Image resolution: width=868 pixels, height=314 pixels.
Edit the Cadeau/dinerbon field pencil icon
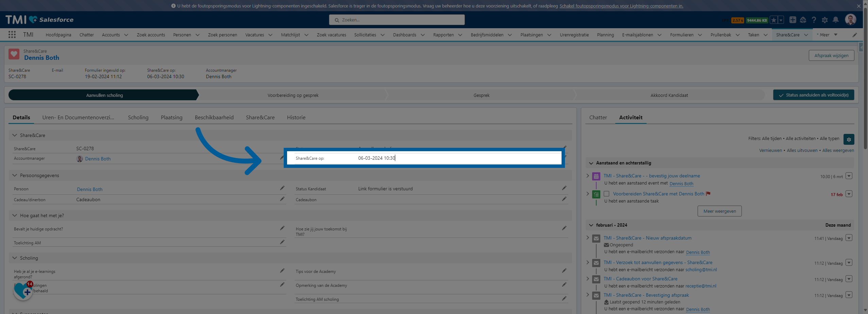pyautogui.click(x=282, y=199)
